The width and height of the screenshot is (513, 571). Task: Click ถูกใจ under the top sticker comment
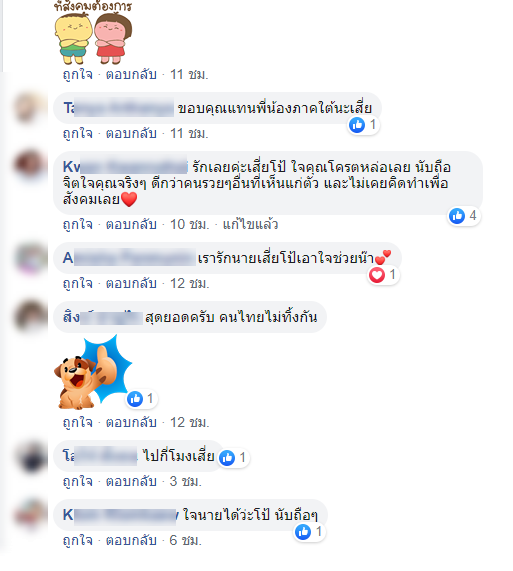pos(78,75)
